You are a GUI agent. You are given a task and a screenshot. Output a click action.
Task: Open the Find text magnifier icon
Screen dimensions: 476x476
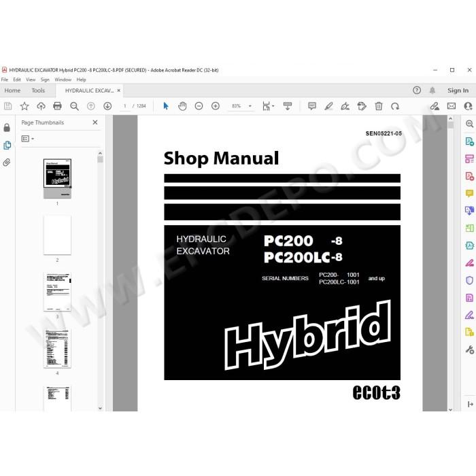(74, 106)
